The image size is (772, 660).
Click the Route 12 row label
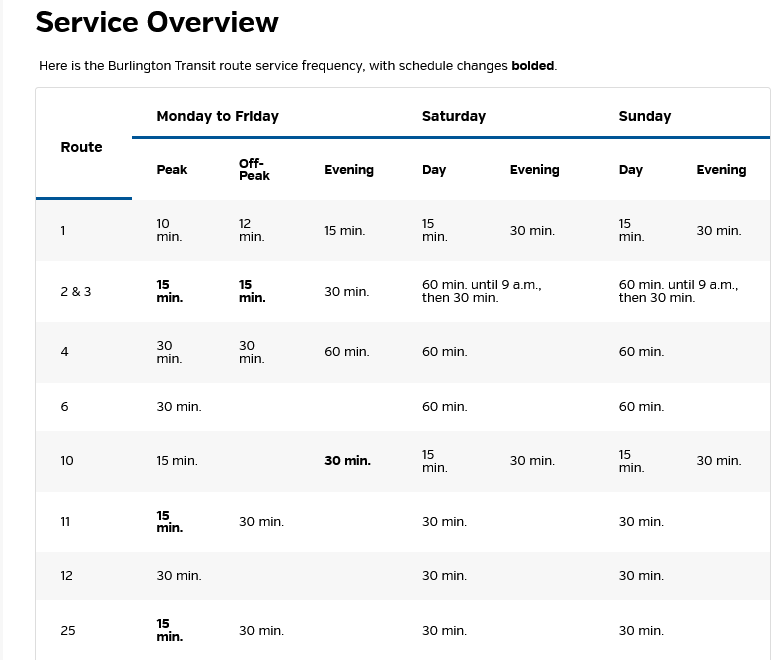pos(67,576)
